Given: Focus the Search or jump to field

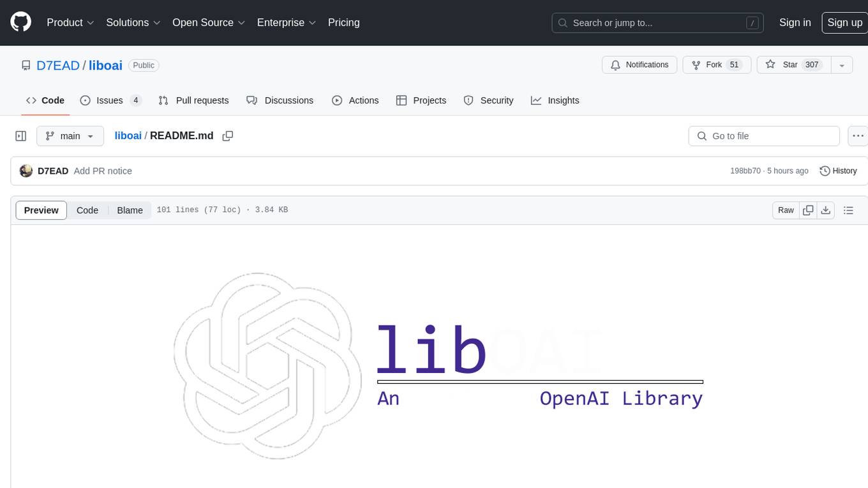Looking at the screenshot, I should 659,23.
